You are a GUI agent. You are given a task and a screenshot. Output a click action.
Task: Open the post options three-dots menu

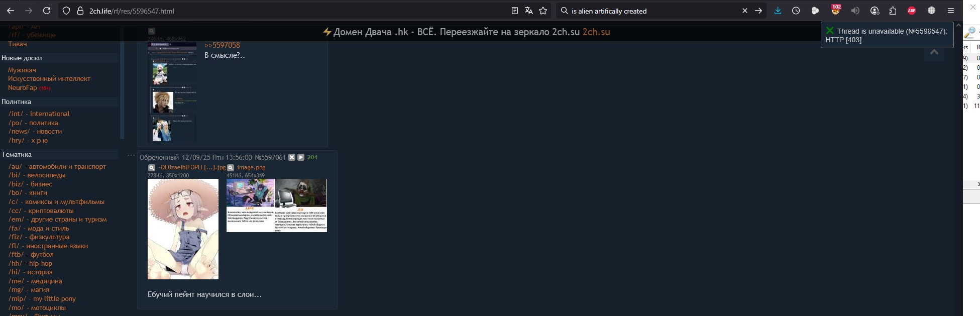131,155
